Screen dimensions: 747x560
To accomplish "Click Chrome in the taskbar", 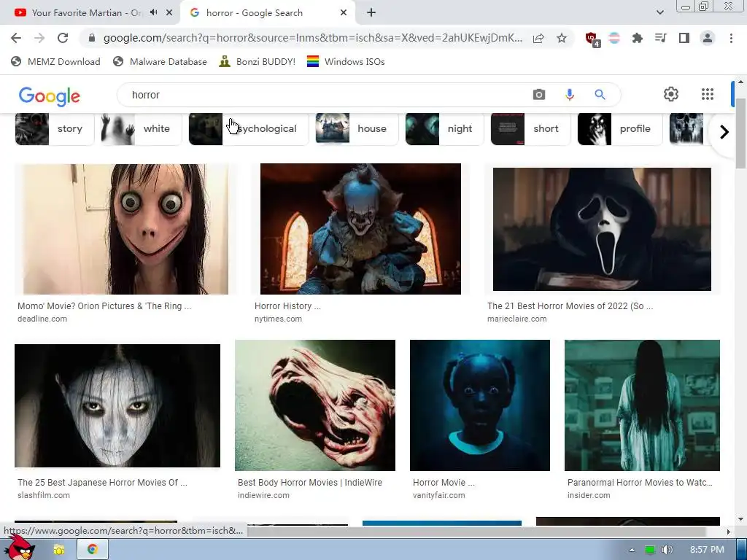I will (93, 550).
